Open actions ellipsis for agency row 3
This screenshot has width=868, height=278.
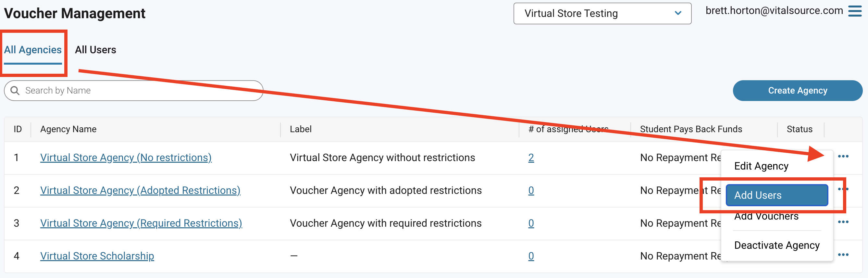843,222
